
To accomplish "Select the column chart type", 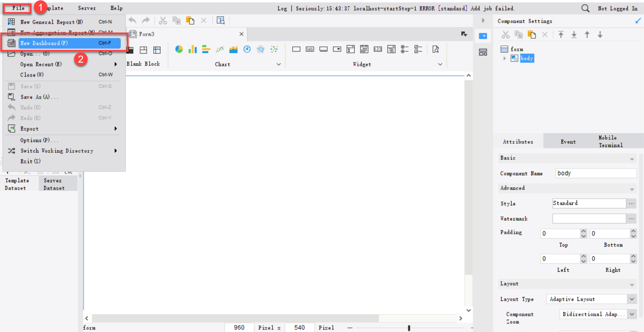I will (192, 49).
